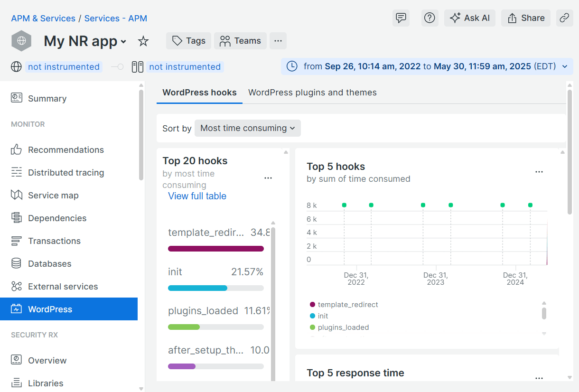579x392 pixels.
Task: Click the after_setup_th... progress bar
Action: tap(216, 366)
